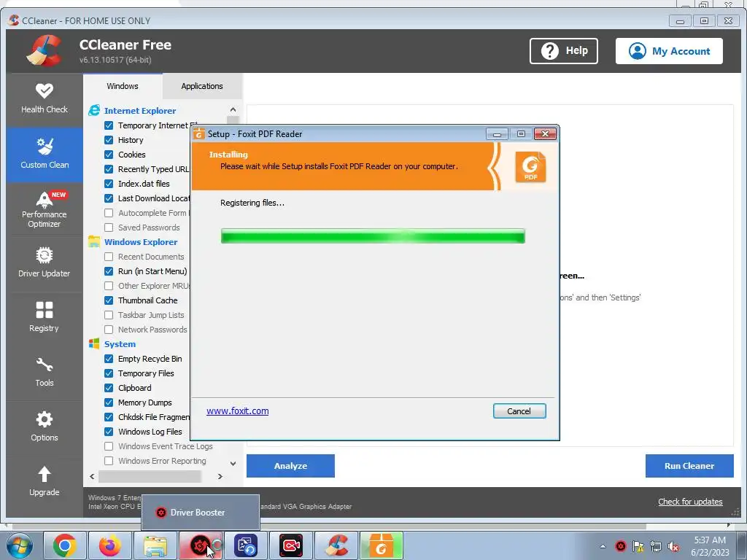Screen dimensions: 747x560
Task: Open CCleaner Options
Action: click(x=44, y=427)
